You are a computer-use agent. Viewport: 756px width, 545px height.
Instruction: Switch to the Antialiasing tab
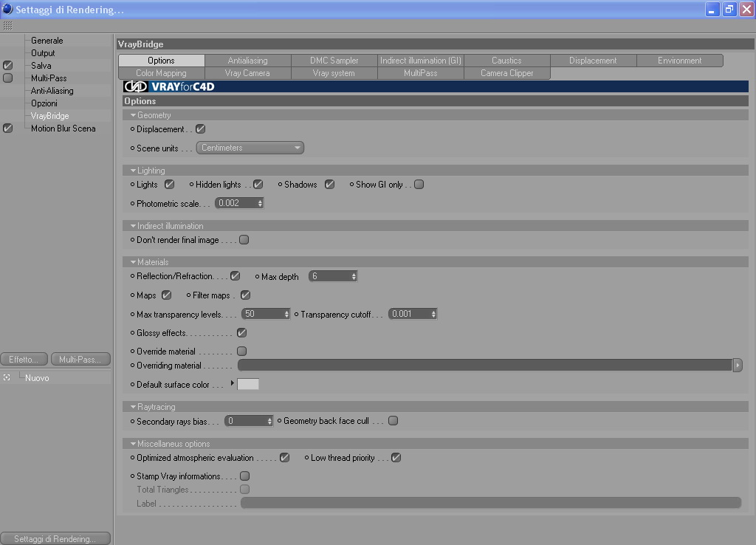pos(248,61)
